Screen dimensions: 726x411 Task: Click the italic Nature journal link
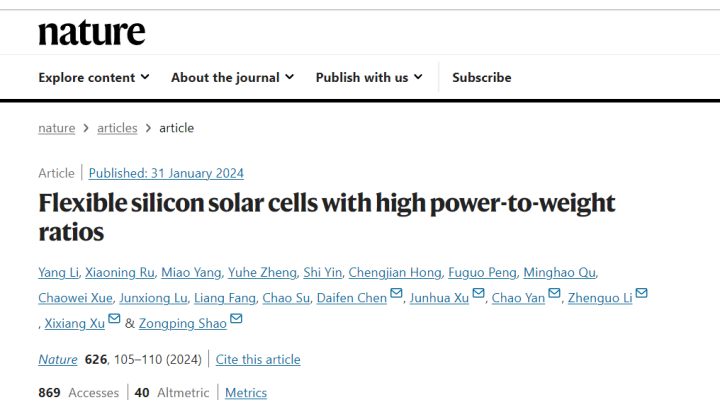pos(58,359)
